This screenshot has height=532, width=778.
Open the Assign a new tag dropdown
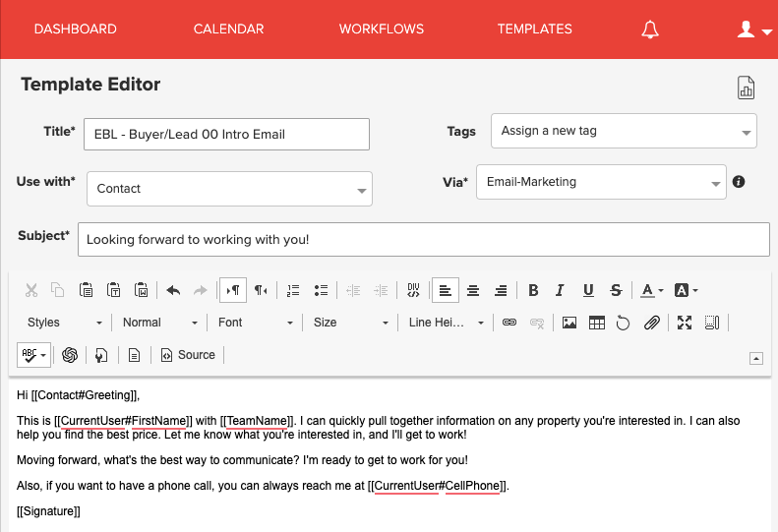tap(624, 131)
